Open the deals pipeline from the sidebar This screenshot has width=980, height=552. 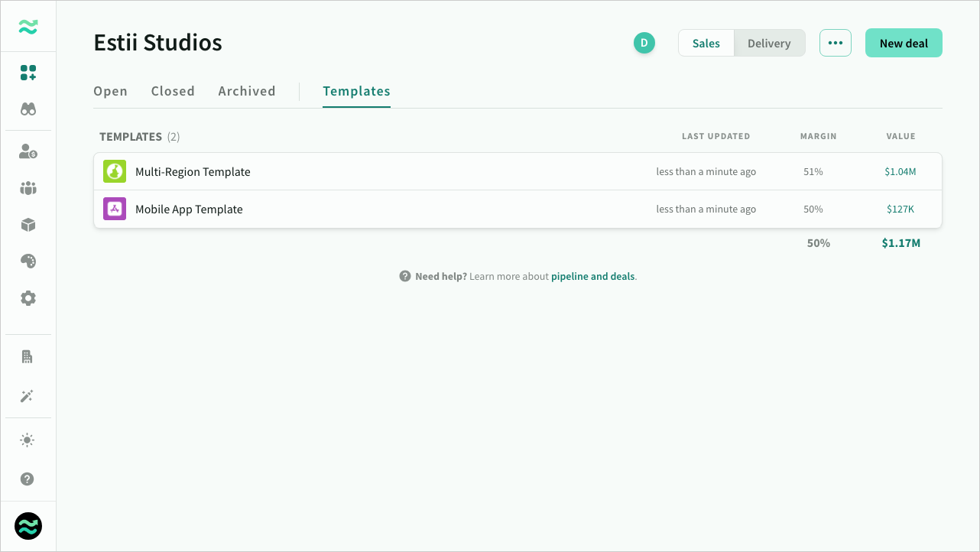coord(28,73)
